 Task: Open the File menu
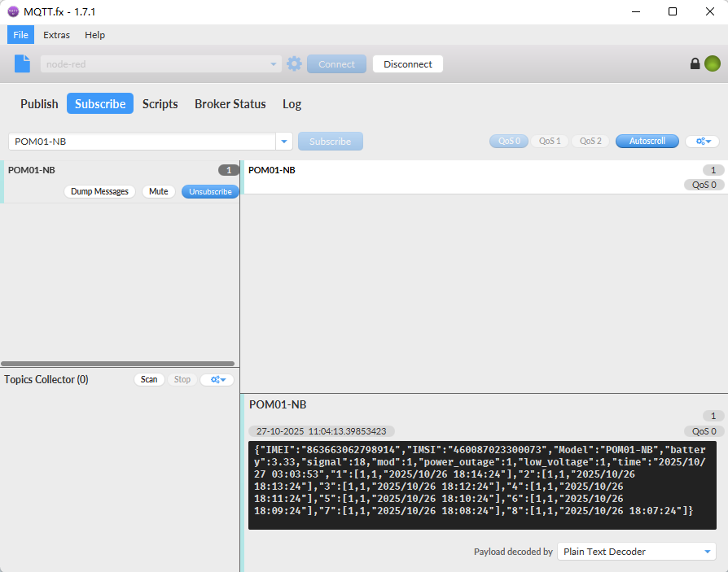point(20,35)
